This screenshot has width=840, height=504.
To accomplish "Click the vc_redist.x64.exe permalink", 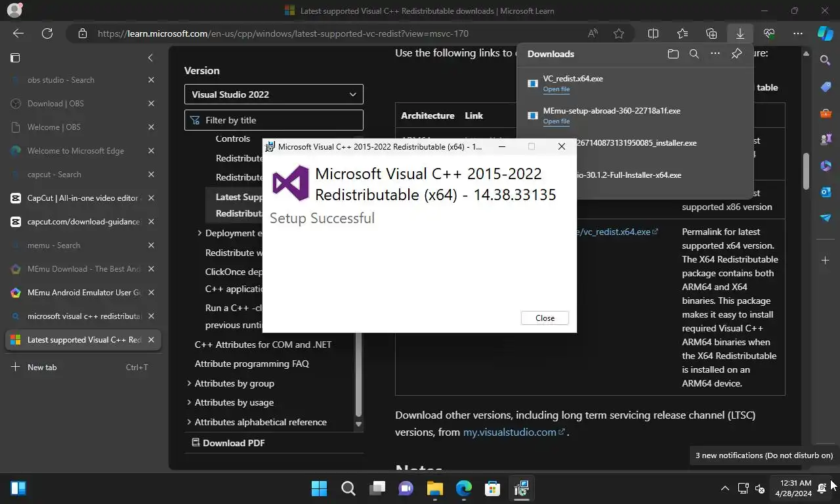I will tap(617, 232).
